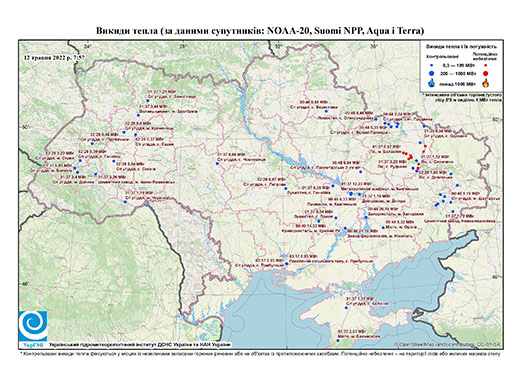Click the map title mentioning NOAA-20
The width and height of the screenshot is (520, 368).
(260, 31)
